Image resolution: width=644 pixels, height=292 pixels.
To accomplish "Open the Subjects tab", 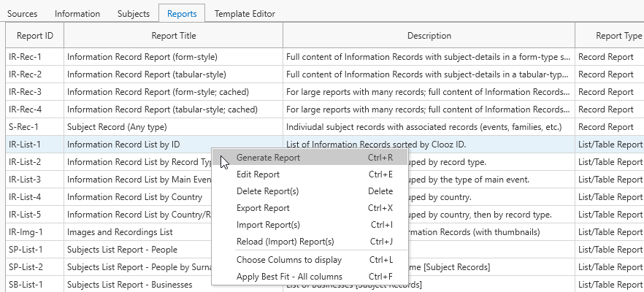I will coord(133,13).
